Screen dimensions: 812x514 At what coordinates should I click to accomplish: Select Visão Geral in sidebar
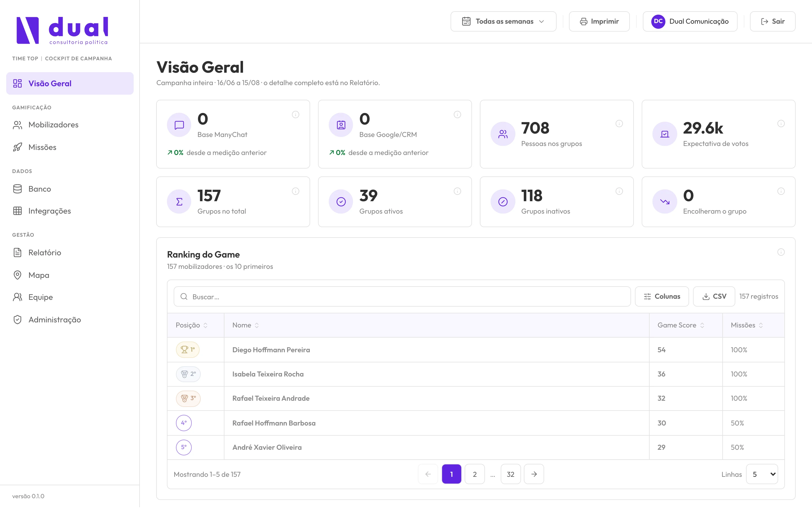coord(70,84)
